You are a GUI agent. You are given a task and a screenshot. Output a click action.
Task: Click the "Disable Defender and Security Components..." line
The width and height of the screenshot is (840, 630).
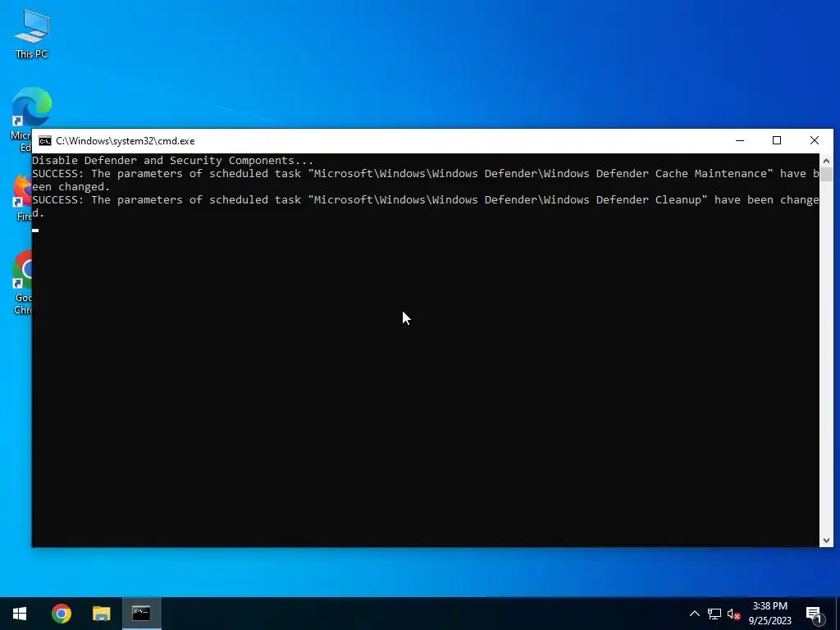[x=172, y=160]
